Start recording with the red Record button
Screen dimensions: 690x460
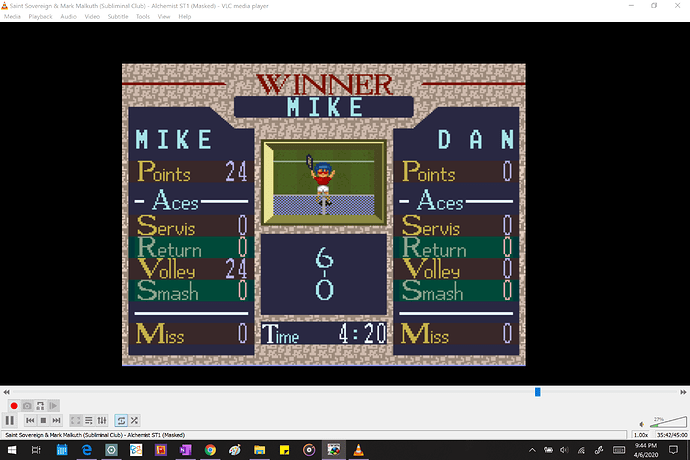coord(14,406)
